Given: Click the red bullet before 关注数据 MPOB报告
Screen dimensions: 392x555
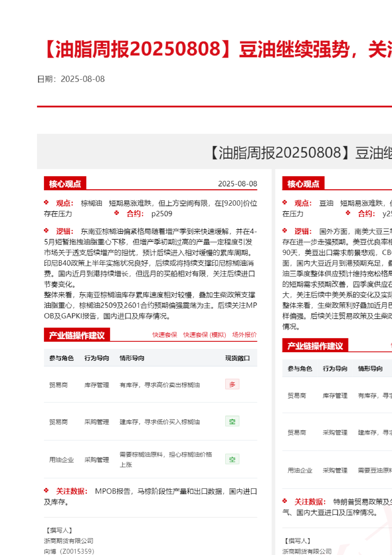Looking at the screenshot, I should (46, 491).
